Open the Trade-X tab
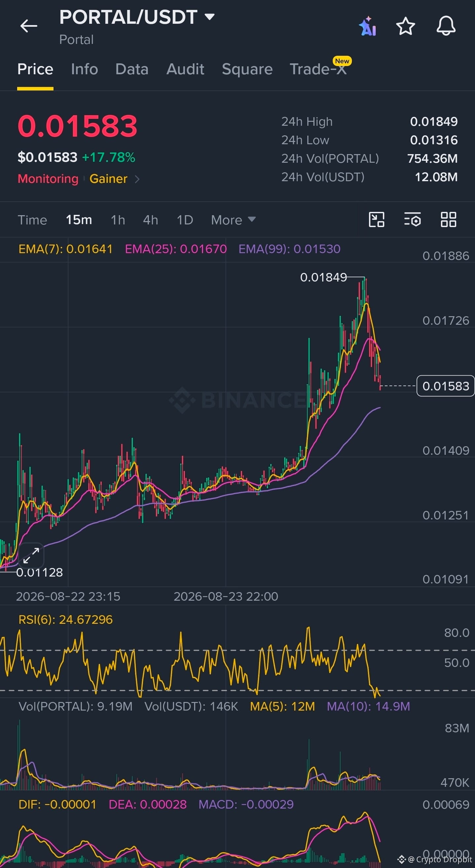The height and width of the screenshot is (868, 475). pos(318,69)
